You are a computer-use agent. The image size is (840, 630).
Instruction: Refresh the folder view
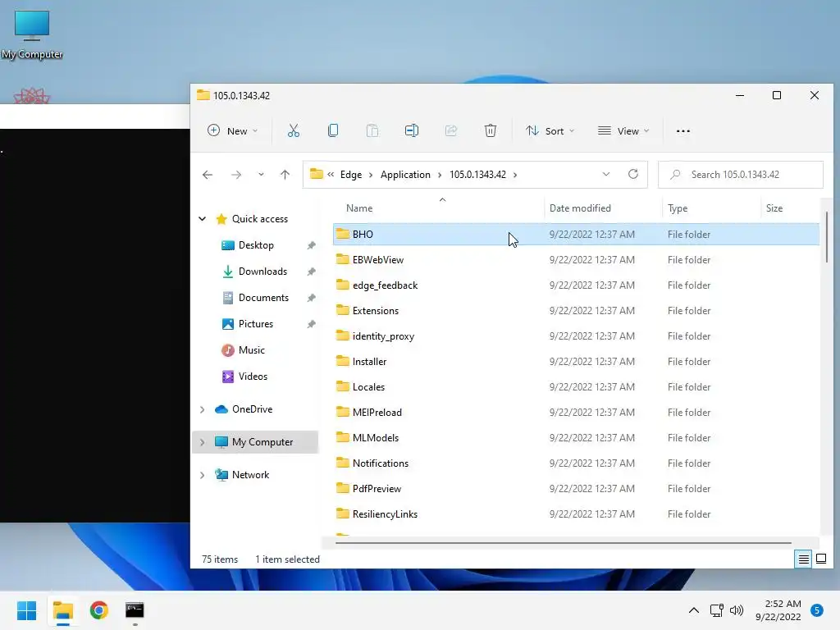point(633,174)
